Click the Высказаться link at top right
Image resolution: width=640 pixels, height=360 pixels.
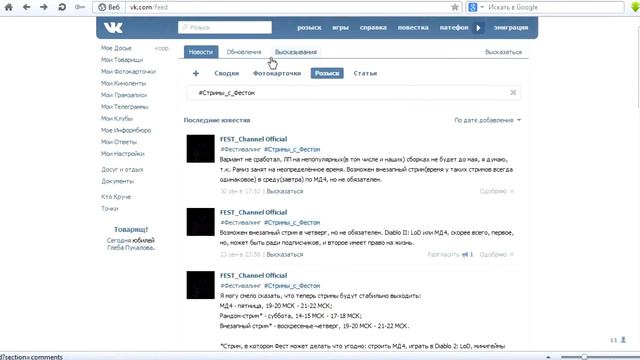click(x=503, y=52)
